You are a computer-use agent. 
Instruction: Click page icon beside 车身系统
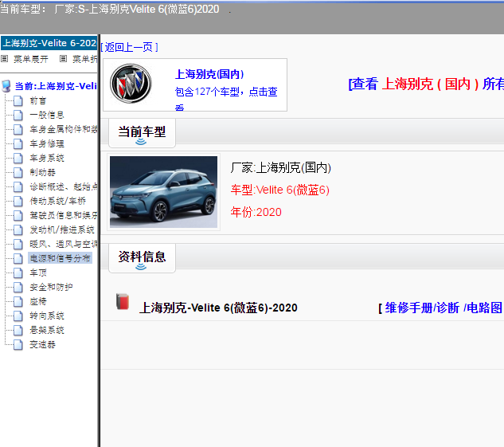pyautogui.click(x=18, y=159)
